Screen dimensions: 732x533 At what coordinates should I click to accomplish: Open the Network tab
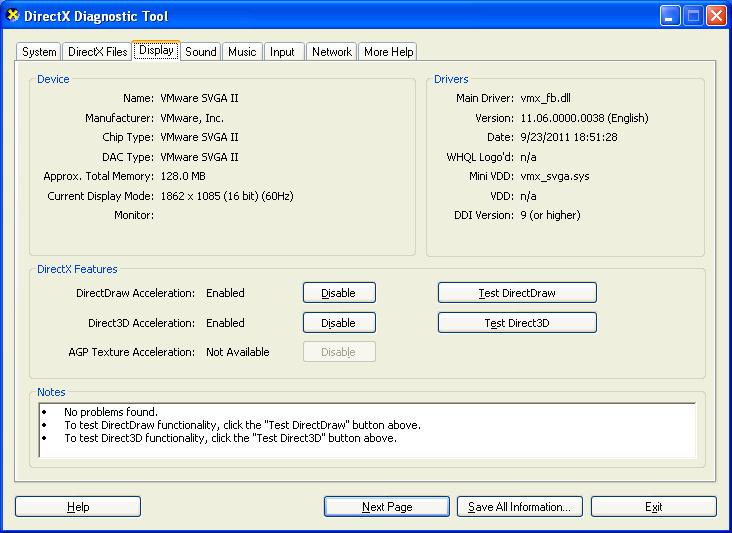(331, 52)
